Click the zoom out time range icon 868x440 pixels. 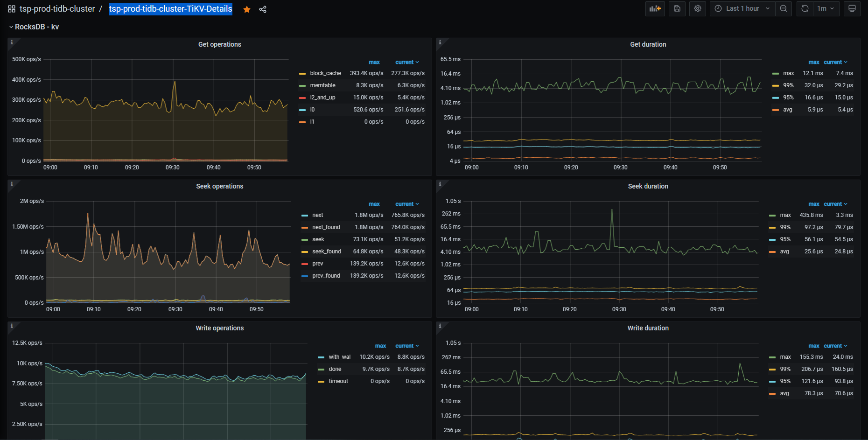784,9
